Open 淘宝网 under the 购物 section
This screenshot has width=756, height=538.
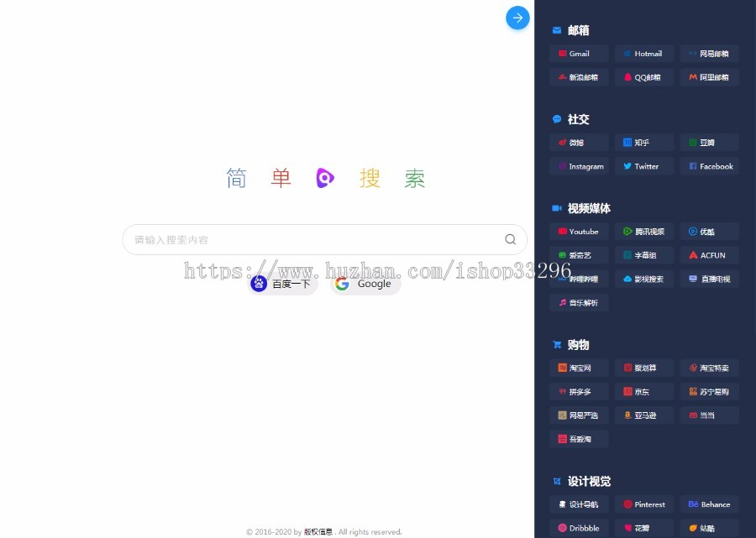[x=578, y=368]
